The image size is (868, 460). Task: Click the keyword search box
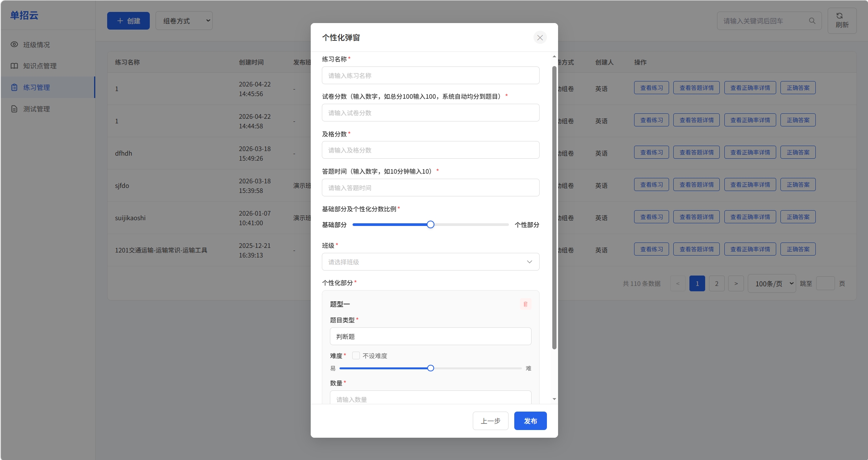coord(769,21)
